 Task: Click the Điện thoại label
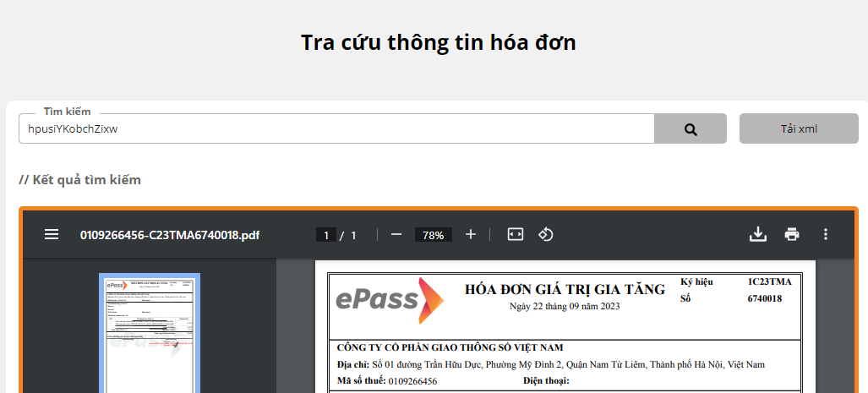pyautogui.click(x=546, y=381)
